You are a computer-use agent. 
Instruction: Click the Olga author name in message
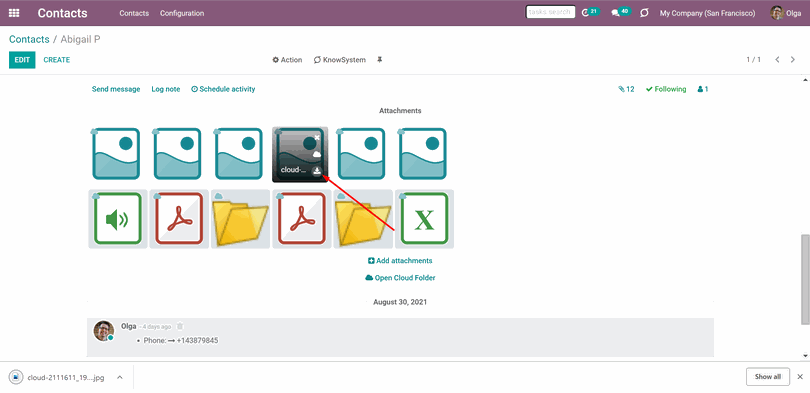point(129,326)
